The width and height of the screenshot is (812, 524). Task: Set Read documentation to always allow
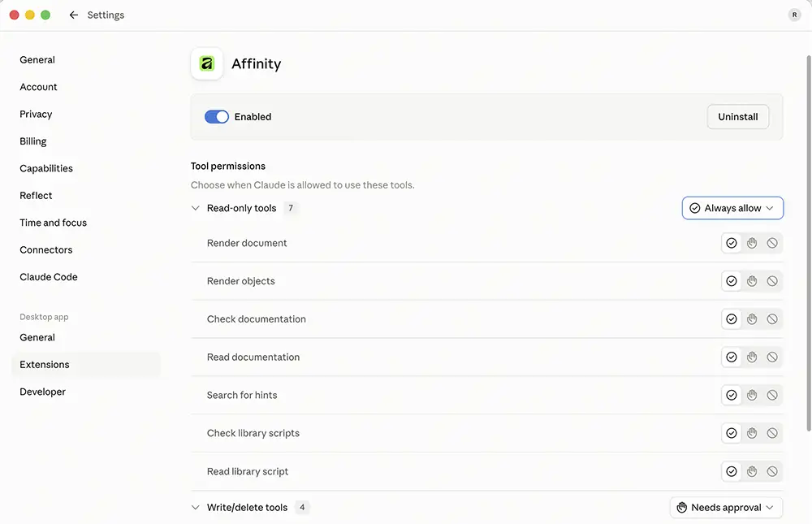[732, 357]
